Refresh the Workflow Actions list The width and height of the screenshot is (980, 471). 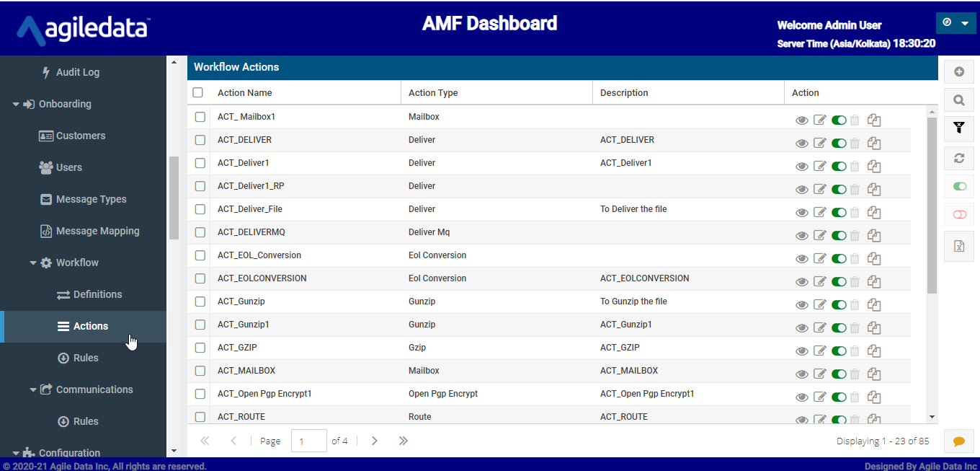point(958,158)
